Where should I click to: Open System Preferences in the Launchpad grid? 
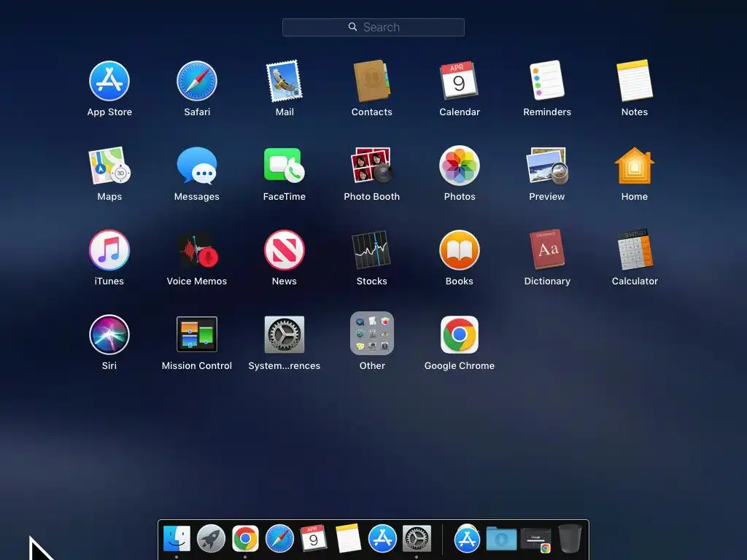click(x=285, y=334)
